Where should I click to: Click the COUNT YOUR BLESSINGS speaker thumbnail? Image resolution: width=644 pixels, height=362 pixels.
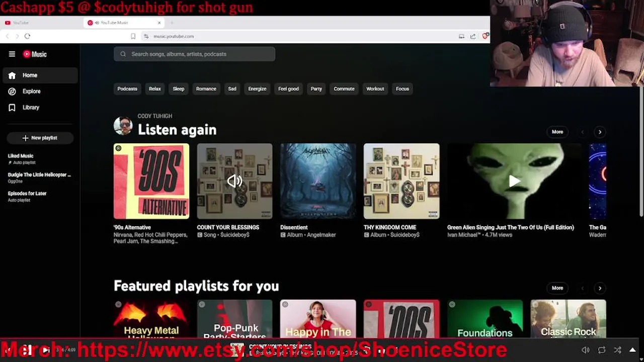234,181
